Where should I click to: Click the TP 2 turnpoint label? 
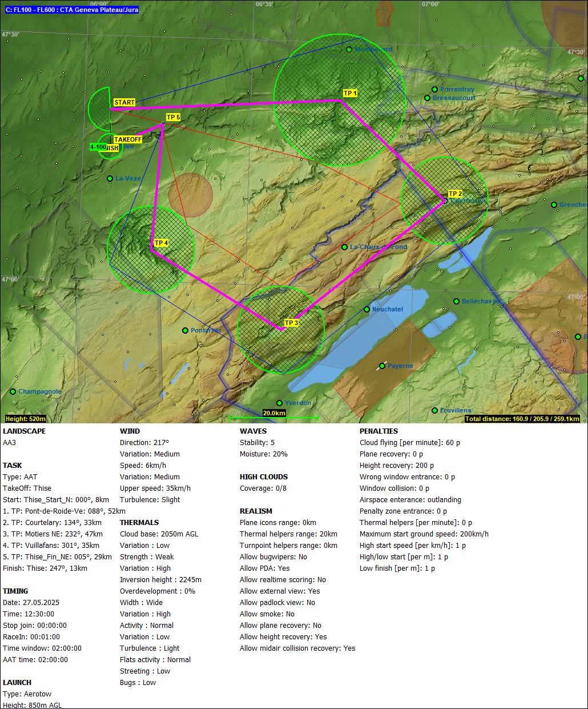coord(455,194)
